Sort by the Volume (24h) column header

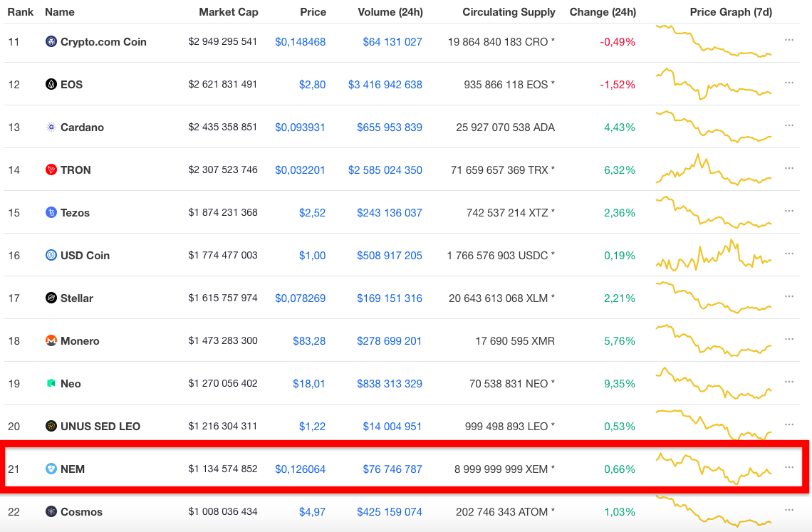click(x=390, y=12)
